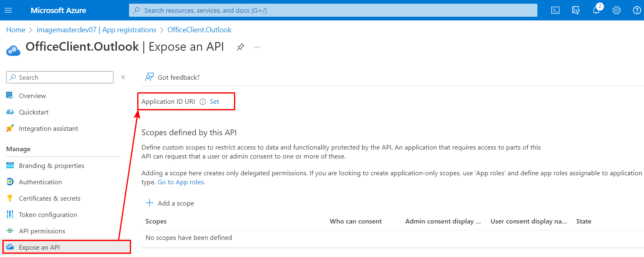Pin Expose an API blade
The image size is (644, 257).
[x=241, y=47]
